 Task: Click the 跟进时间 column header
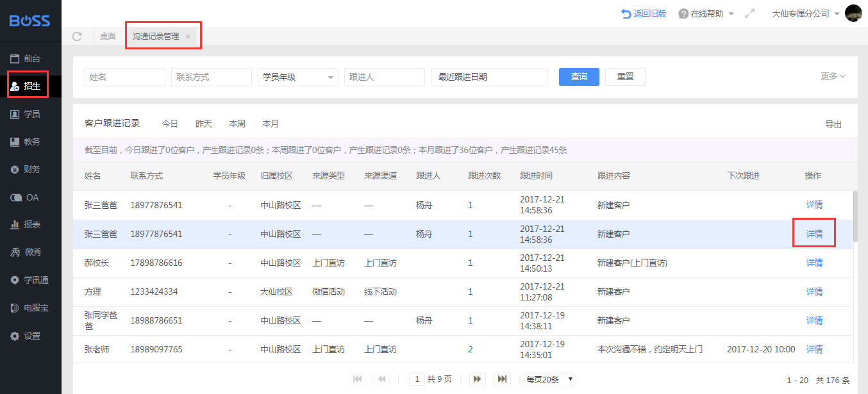pyautogui.click(x=537, y=176)
